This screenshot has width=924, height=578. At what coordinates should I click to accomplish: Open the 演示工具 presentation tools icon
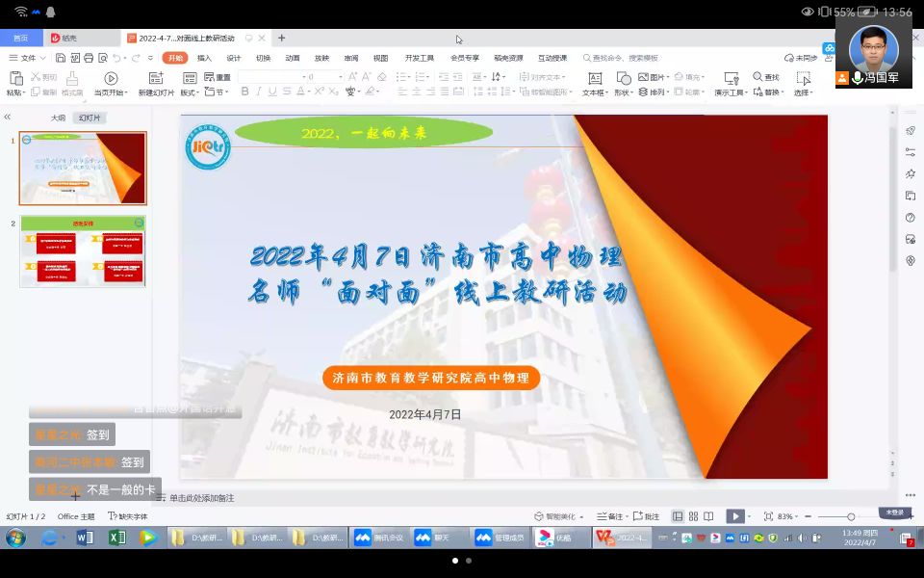[731, 78]
